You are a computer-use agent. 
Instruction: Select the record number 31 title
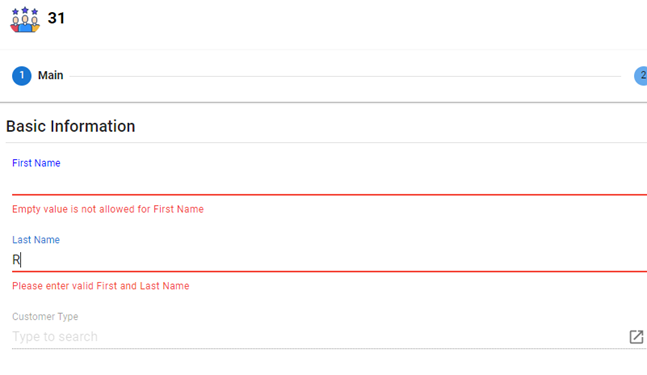[x=56, y=18]
